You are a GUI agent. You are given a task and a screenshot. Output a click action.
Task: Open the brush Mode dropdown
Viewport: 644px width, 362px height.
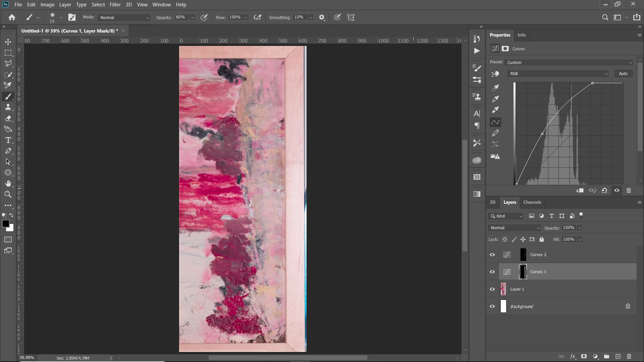click(124, 17)
